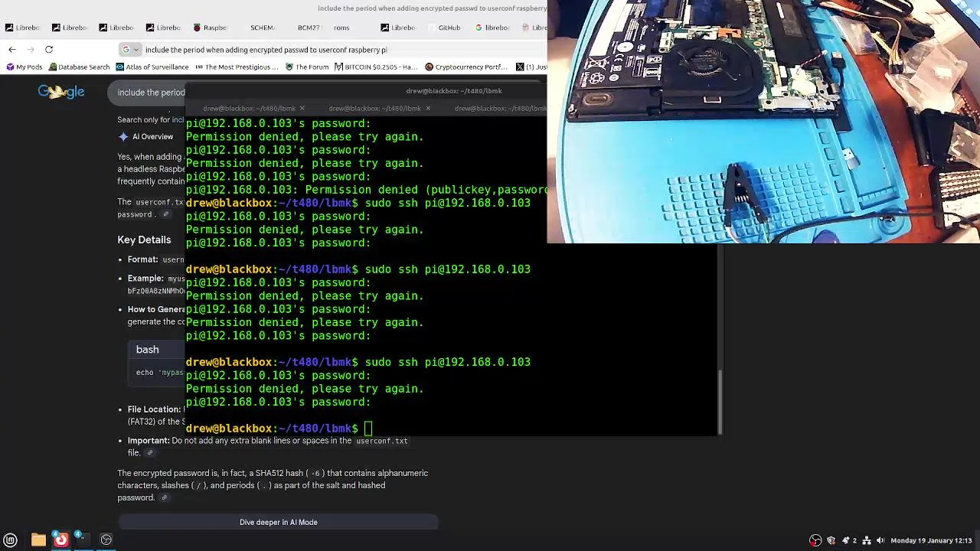
Task: Open the network connections tray icon
Action: pyautogui.click(x=867, y=540)
